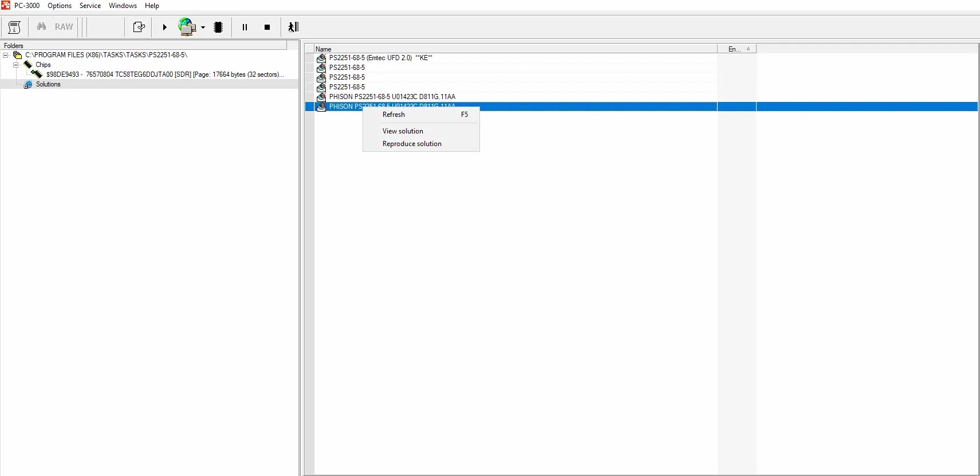980x476 pixels.
Task: Select the TC58TEG6DDJTA00 chip entry
Action: click(164, 74)
